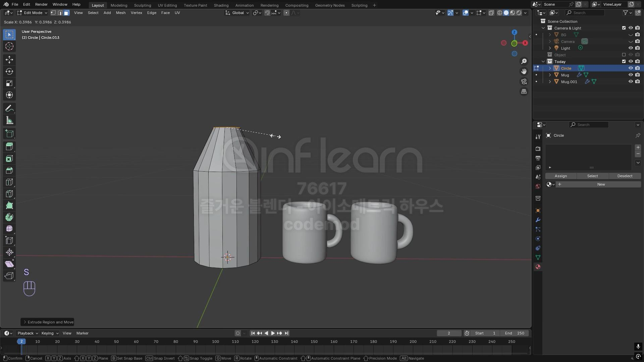Viewport: 644px width, 362px height.
Task: Select the Move tool in toolbar
Action: [9, 60]
